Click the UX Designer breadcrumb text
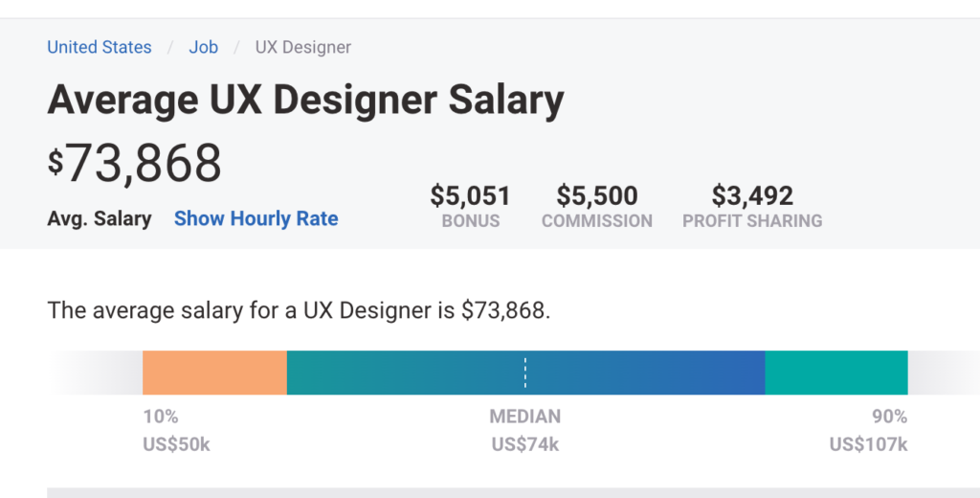The width and height of the screenshot is (980, 498). pos(303,47)
